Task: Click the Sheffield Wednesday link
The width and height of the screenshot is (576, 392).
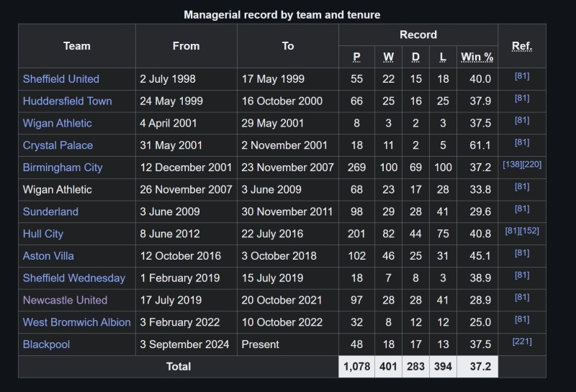Action: 74,278
